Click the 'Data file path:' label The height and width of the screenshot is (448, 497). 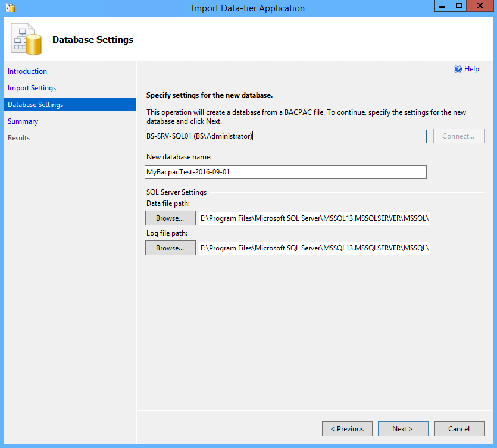pos(168,203)
